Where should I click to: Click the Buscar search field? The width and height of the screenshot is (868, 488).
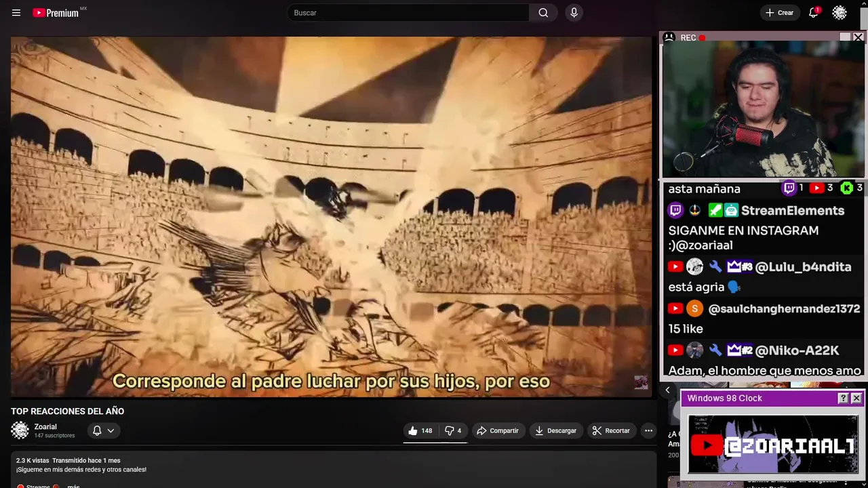point(408,13)
